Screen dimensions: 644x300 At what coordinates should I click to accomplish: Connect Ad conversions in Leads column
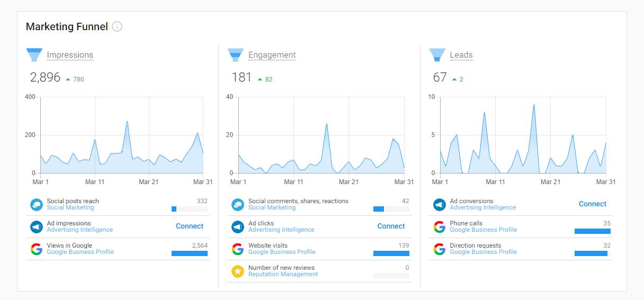(x=592, y=204)
